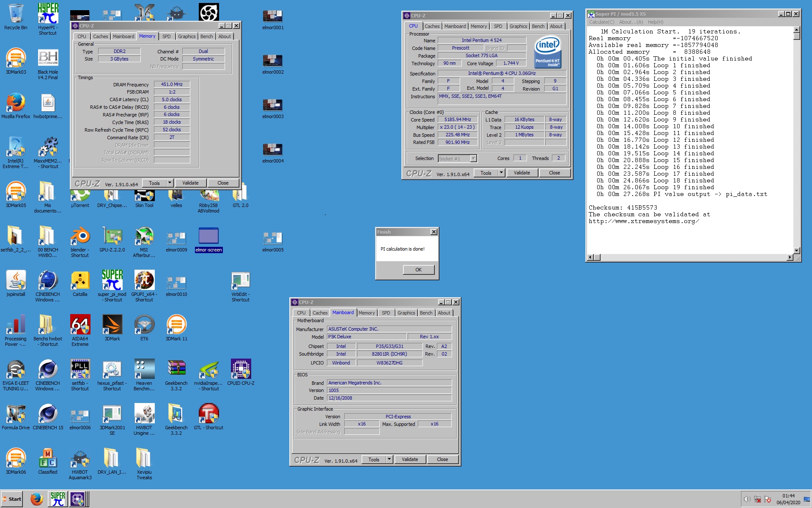Screen dimensions: 812x508
Task: Select the elmor-screen desktop file
Action: tap(208, 240)
